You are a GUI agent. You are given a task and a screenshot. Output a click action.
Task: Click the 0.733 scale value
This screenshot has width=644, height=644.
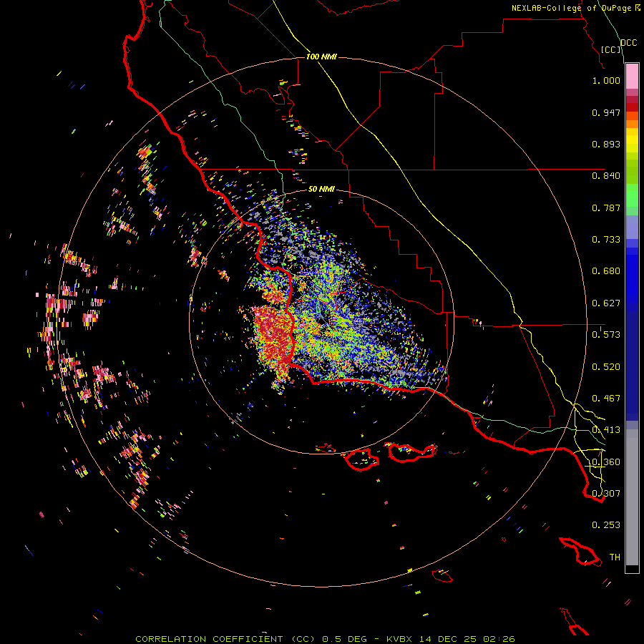tap(606, 240)
